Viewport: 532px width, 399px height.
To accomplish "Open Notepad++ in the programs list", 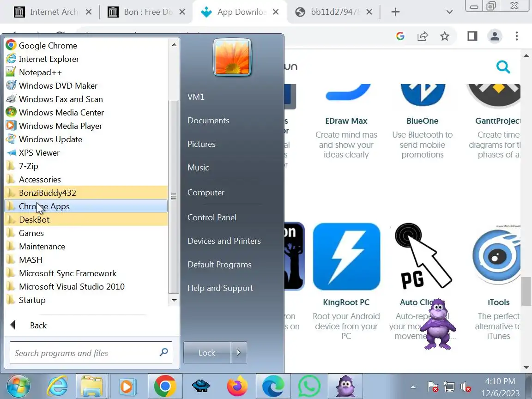I will point(86,72).
